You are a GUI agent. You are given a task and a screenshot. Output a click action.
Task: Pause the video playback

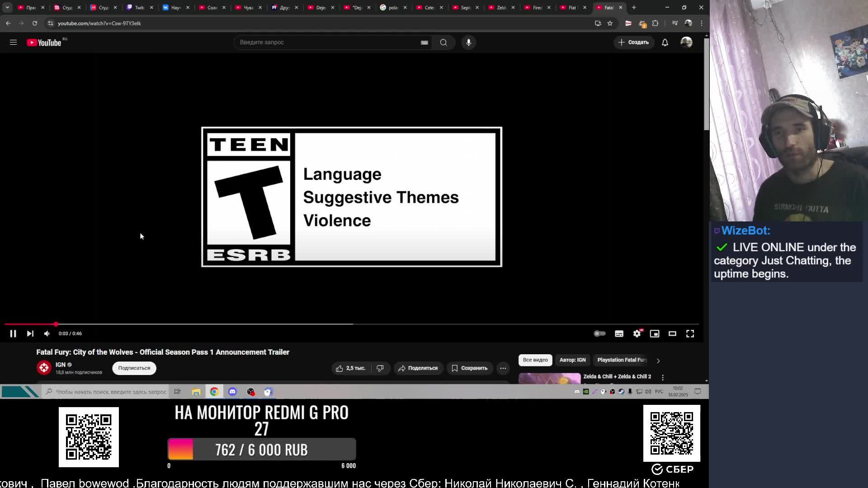13,333
